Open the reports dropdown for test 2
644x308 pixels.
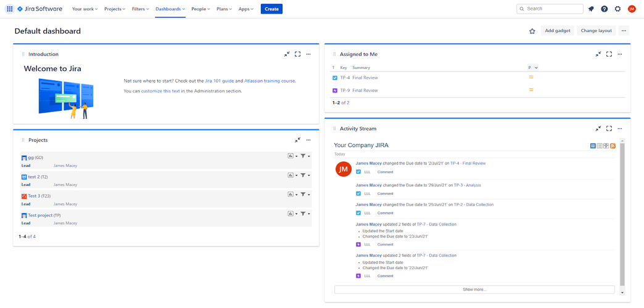(296, 176)
